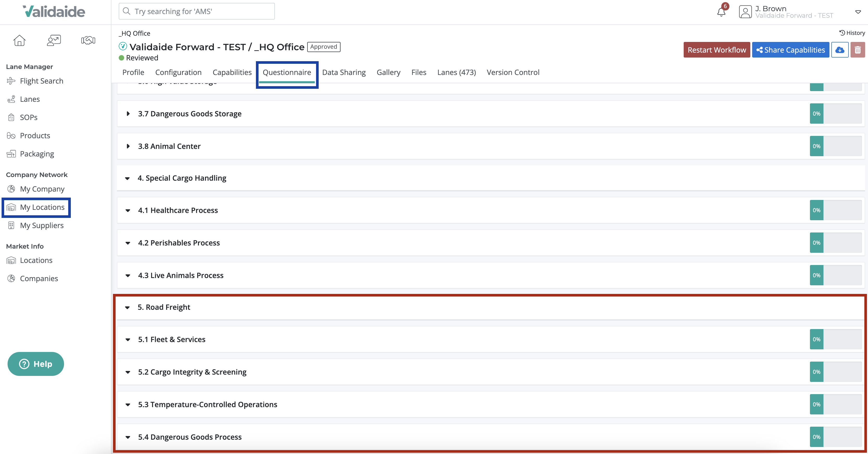
Task: Click Share Capabilities button
Action: coord(790,50)
